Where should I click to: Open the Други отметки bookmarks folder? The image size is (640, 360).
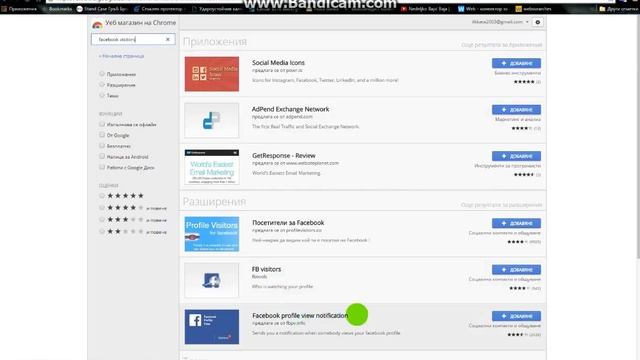tap(619, 9)
